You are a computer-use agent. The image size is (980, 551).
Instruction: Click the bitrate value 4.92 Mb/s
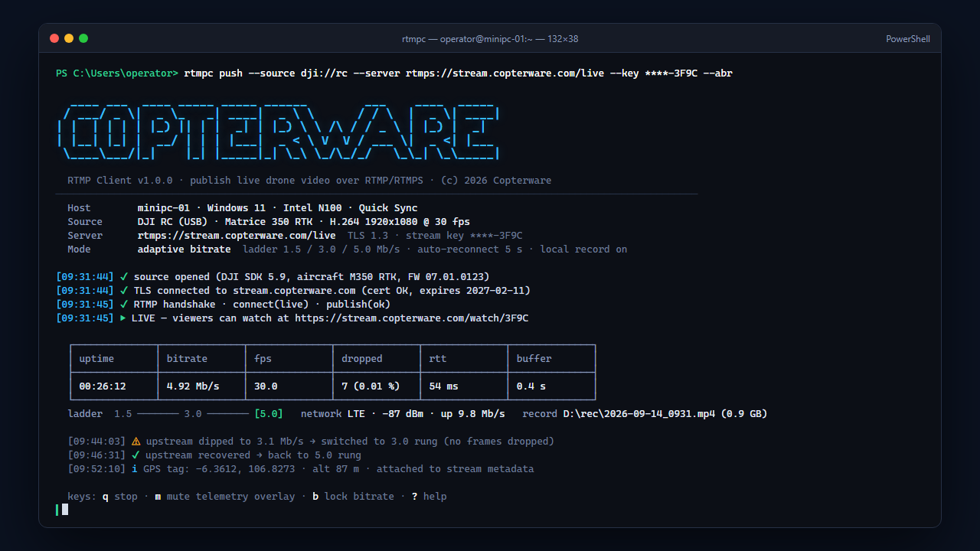193,386
